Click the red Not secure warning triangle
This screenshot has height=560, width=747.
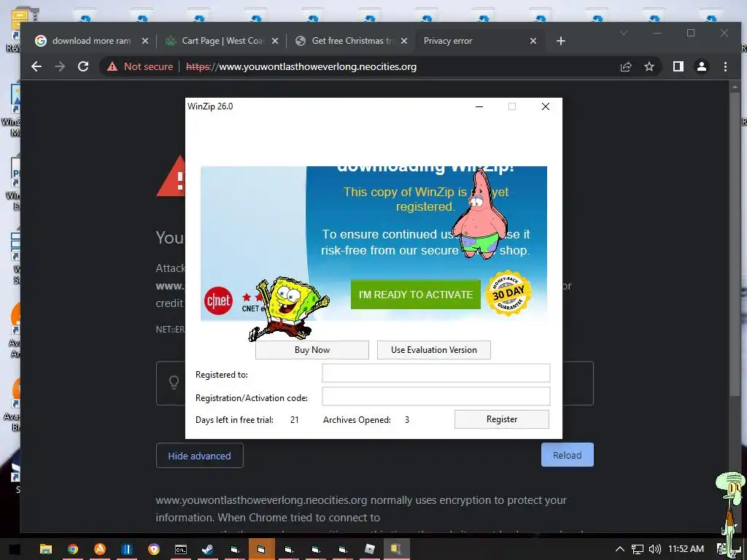tap(112, 66)
